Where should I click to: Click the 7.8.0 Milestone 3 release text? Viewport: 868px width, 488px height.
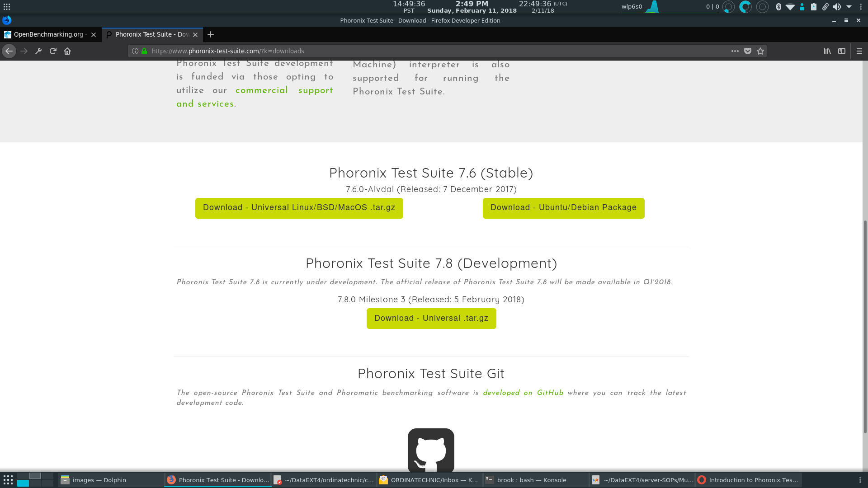[431, 300]
